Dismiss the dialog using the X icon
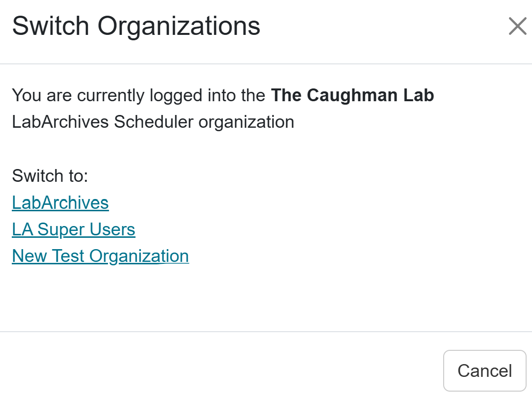This screenshot has height=398, width=532. tap(517, 27)
